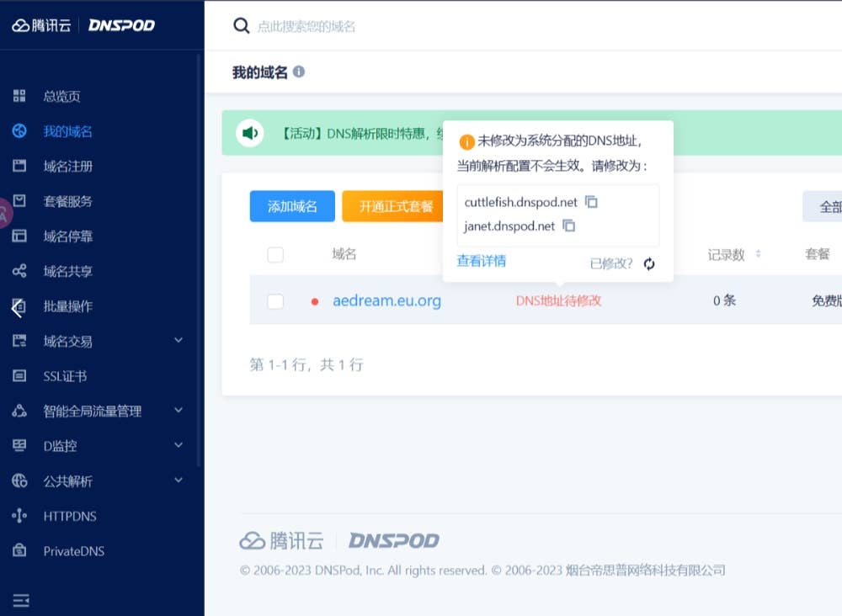Expand the 智能全局流量管理 submenu
The width and height of the screenshot is (842, 616).
(178, 410)
